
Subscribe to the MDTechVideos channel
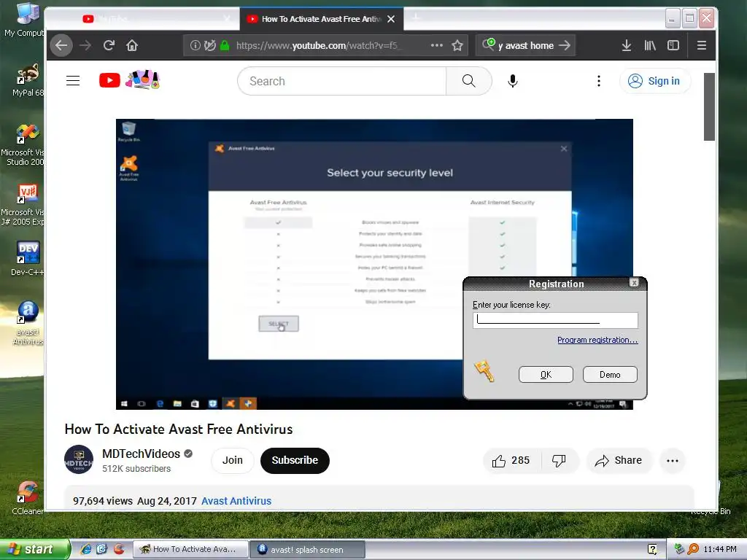click(x=295, y=461)
